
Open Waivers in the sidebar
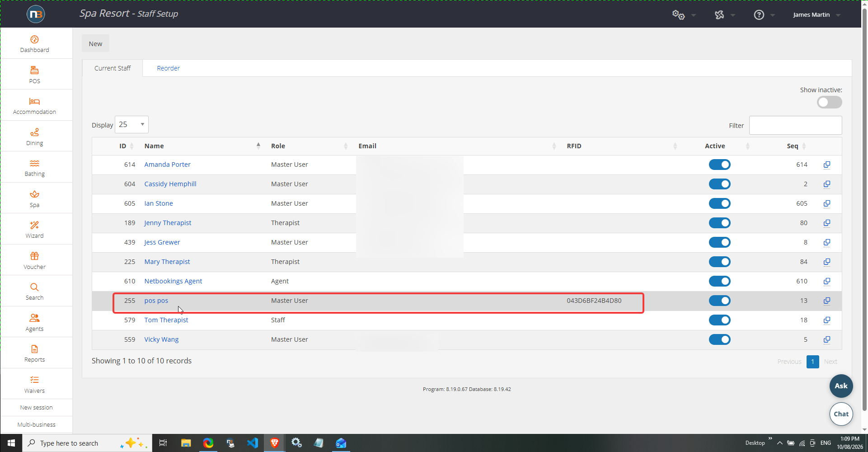point(35,384)
